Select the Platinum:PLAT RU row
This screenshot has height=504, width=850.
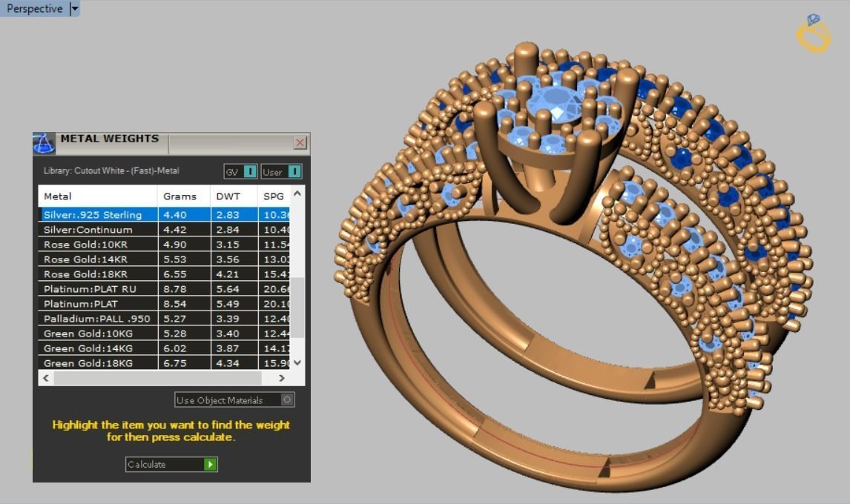coord(164,289)
